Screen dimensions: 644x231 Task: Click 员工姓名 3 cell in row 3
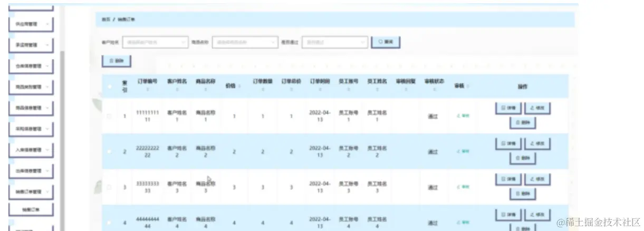[377, 187]
